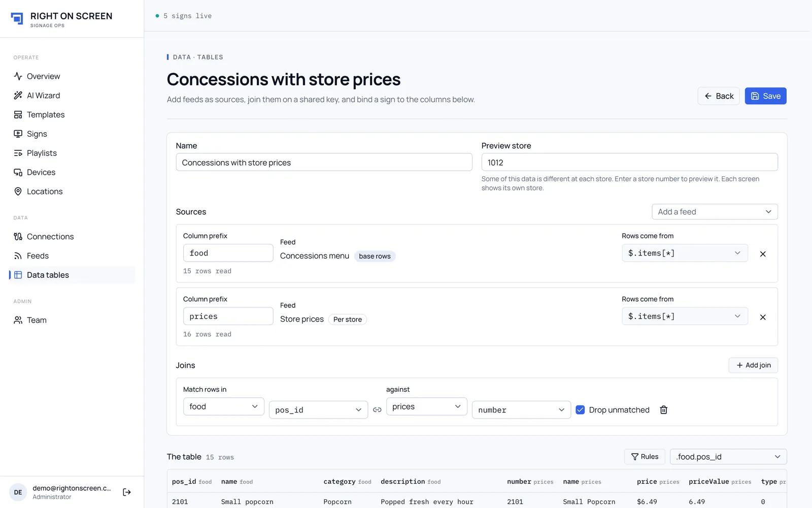Click the sign-out icon beside demo account

[127, 492]
